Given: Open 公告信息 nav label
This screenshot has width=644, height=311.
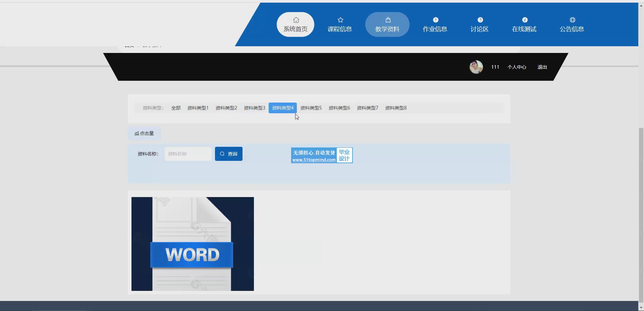Looking at the screenshot, I should pos(572,29).
